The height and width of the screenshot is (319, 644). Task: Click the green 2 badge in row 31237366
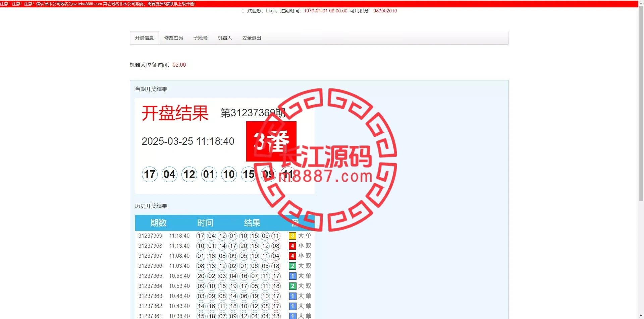pos(292,266)
